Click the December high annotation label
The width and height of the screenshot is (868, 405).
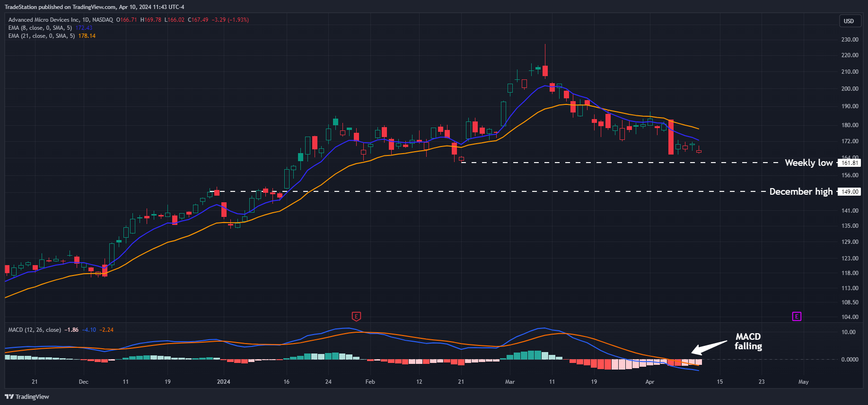coord(801,191)
